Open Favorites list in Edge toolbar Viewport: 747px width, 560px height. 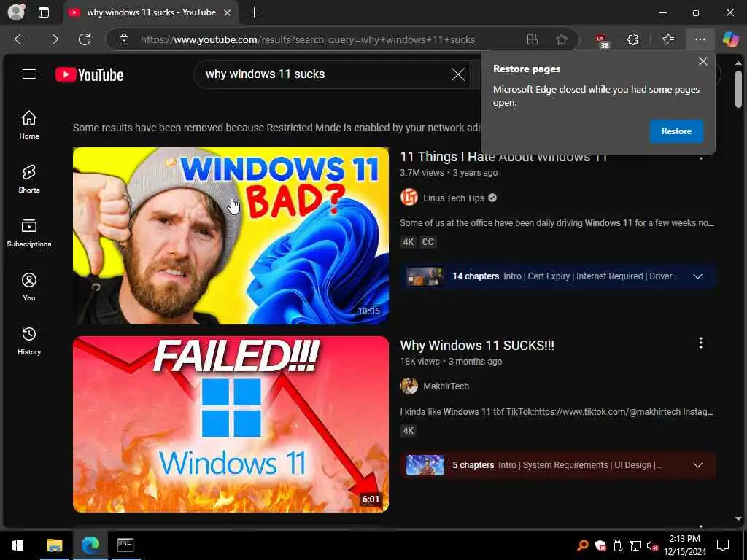(x=668, y=39)
